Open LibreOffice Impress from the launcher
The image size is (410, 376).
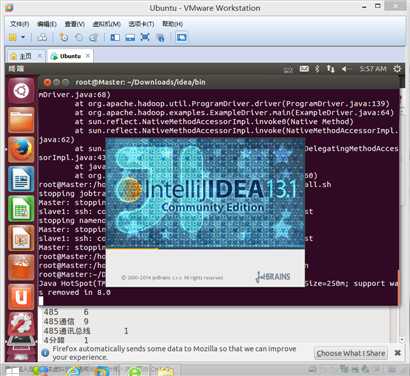[x=21, y=238]
